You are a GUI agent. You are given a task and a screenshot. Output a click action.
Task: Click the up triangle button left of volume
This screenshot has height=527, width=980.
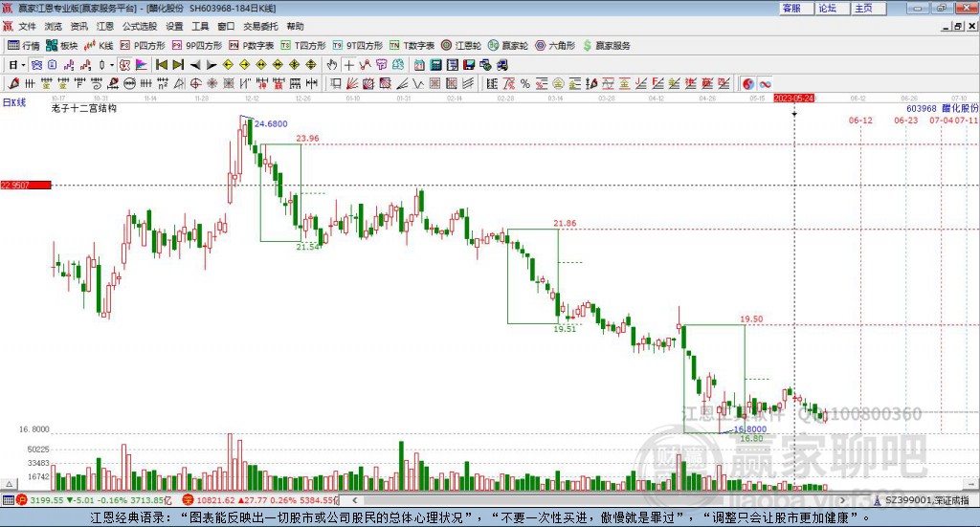point(9,484)
